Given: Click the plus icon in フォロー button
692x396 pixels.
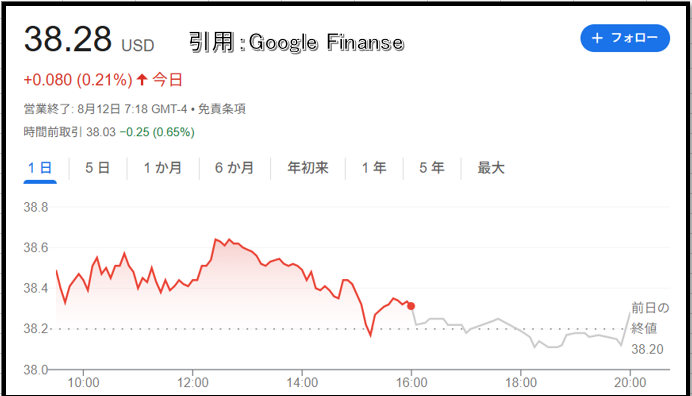Looking at the screenshot, I should [x=597, y=38].
